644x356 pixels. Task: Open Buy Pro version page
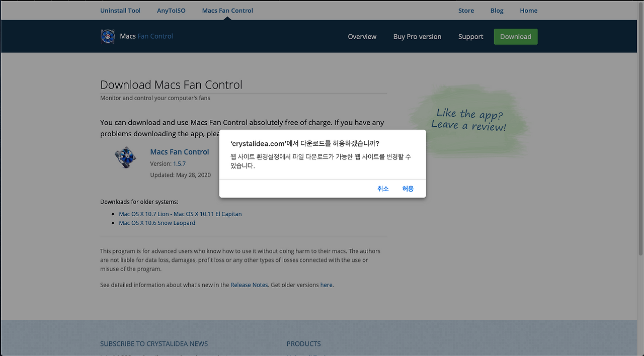pyautogui.click(x=417, y=37)
